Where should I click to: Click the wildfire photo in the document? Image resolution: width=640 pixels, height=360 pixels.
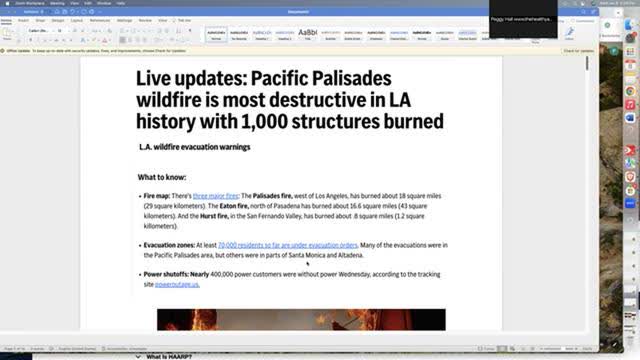(x=301, y=320)
